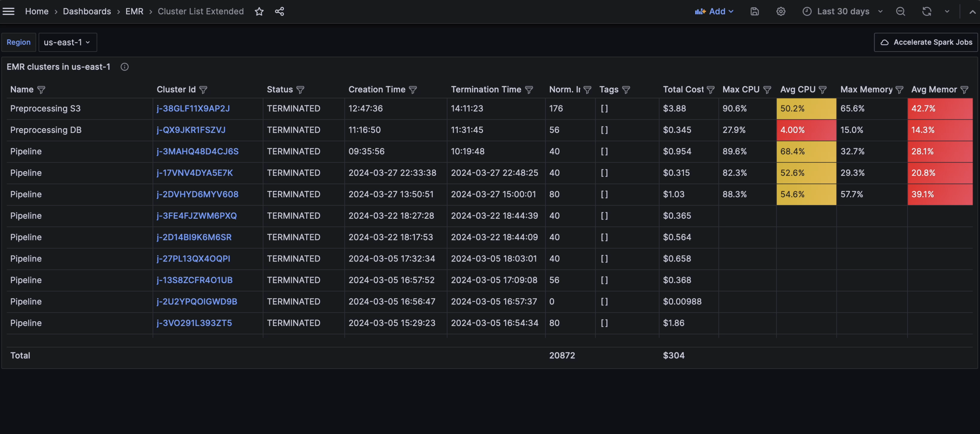The width and height of the screenshot is (980, 434).
Task: Filter the Status column
Action: coord(300,90)
